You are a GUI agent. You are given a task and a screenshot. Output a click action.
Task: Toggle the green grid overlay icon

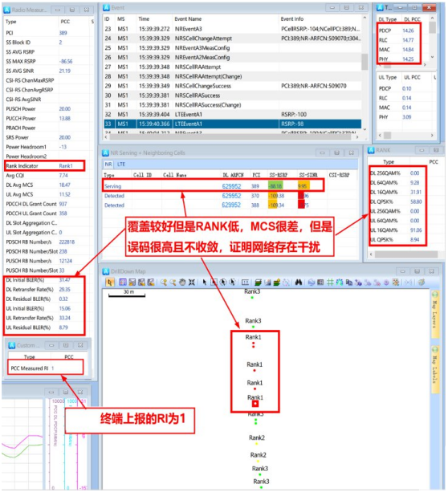330,283
